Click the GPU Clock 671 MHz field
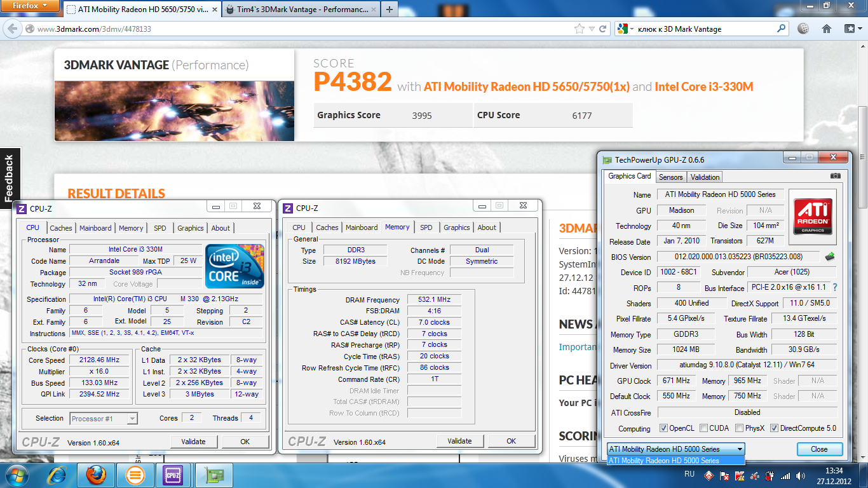This screenshot has height=488, width=868. (676, 381)
